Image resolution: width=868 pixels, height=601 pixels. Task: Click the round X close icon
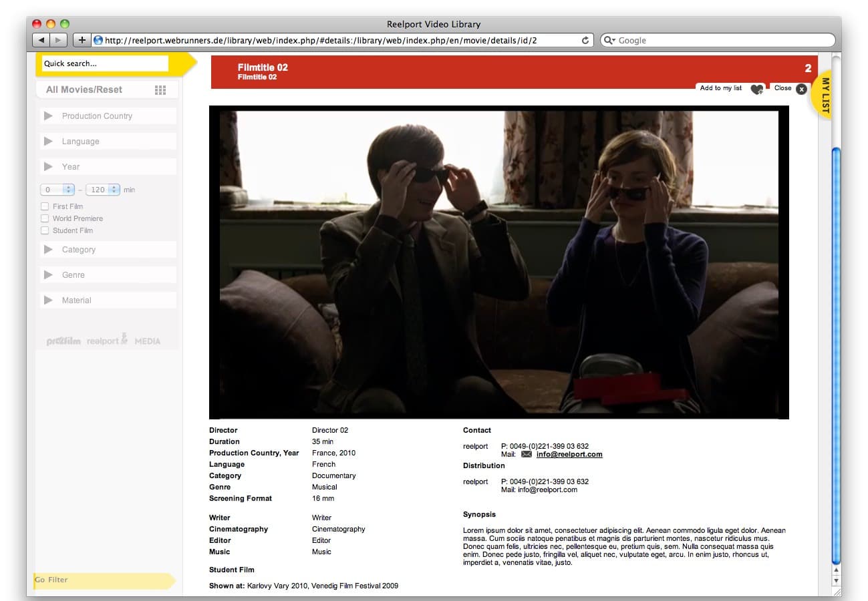(x=801, y=89)
